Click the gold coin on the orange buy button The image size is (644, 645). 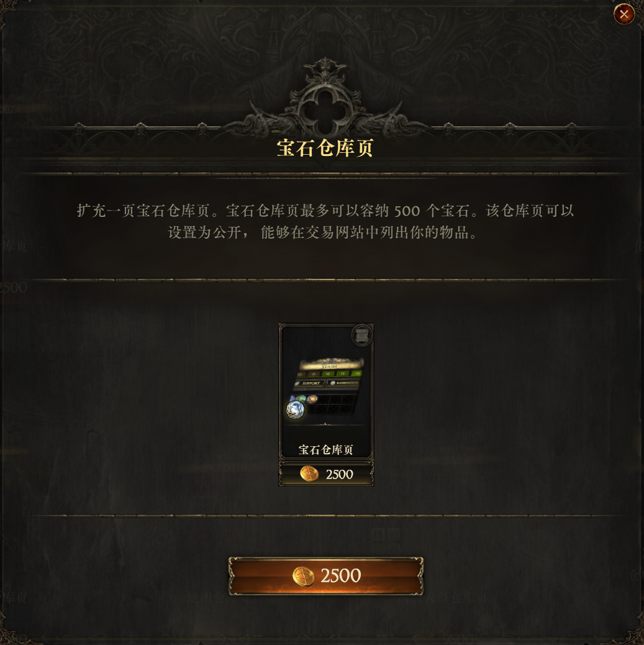click(303, 576)
